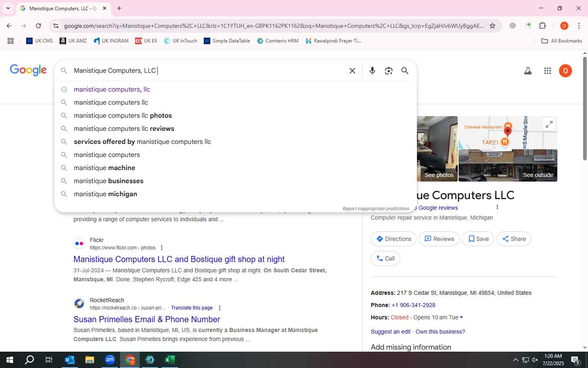Select suggestion 'manistique computers llc reviews'
Viewport: 588px width, 368px height.
click(236, 128)
